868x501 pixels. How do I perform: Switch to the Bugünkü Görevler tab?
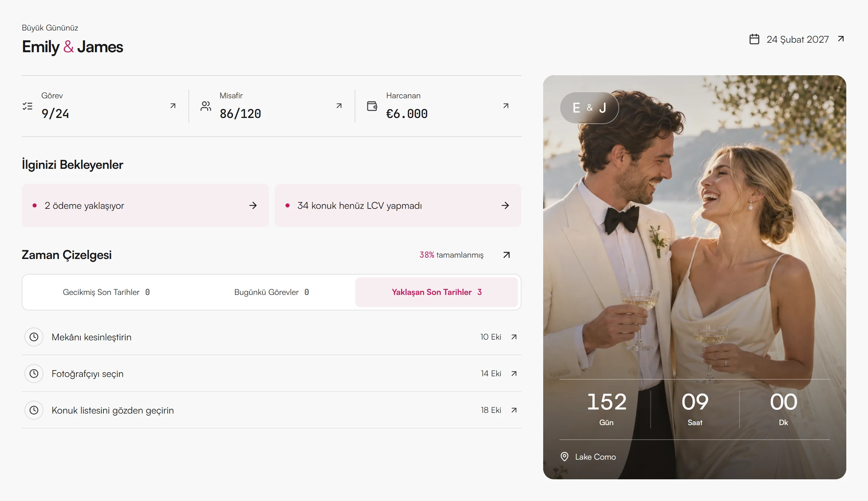pos(272,292)
